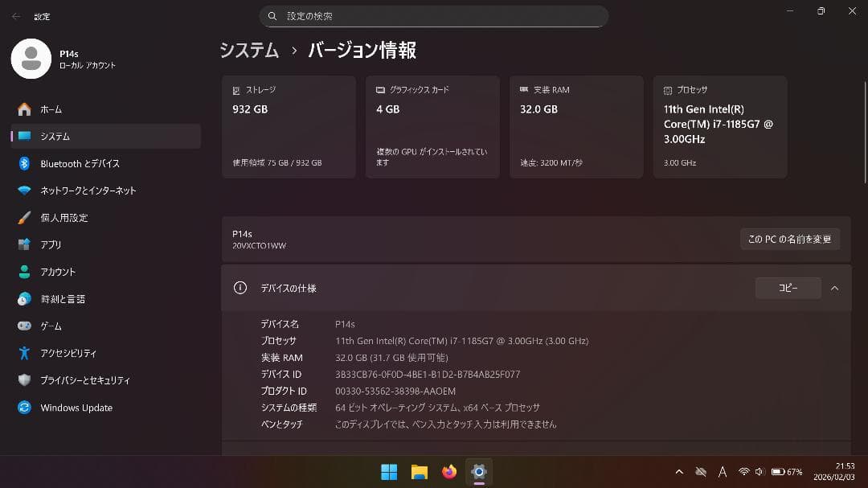Image resolution: width=868 pixels, height=488 pixels.
Task: Select the ネットワークとインターネット globe icon
Action: tap(26, 191)
